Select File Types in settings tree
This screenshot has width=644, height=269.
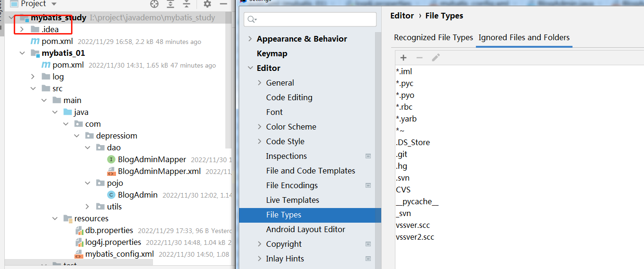pos(310,215)
